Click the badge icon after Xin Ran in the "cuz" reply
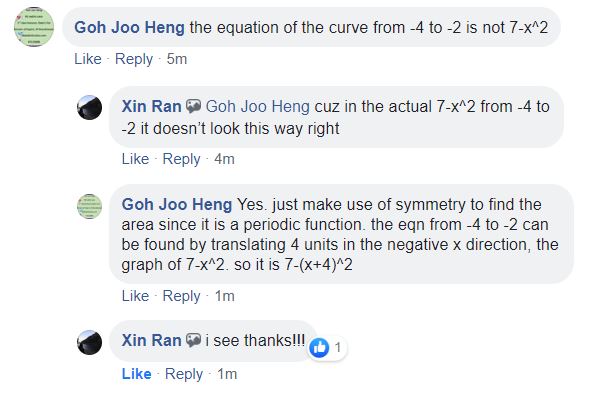The image size is (605, 401). [194, 106]
